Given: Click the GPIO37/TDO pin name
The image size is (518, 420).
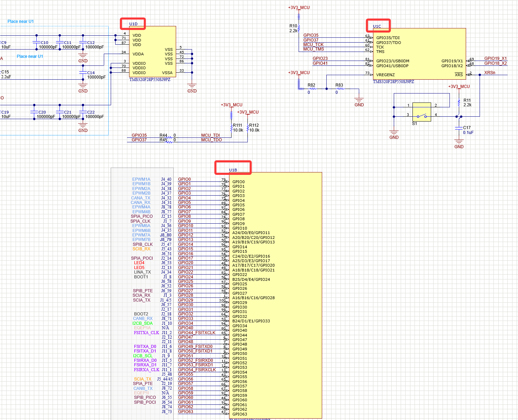Looking at the screenshot, I should [389, 43].
